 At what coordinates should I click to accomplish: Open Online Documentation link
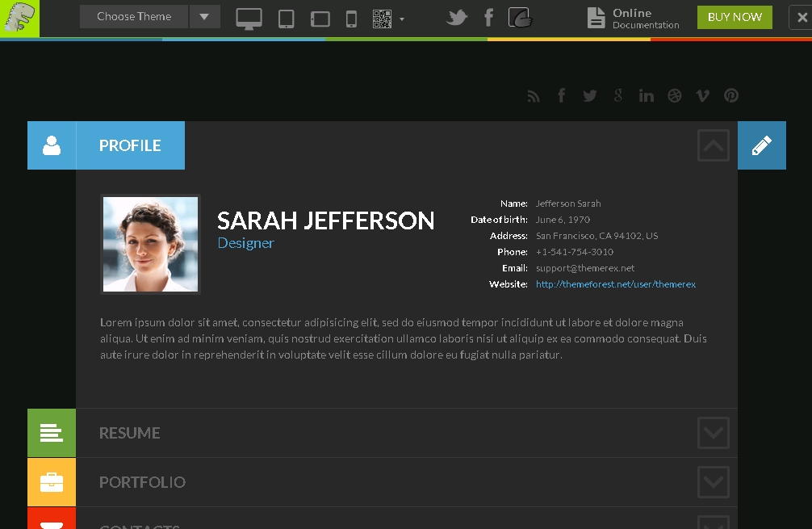(634, 18)
